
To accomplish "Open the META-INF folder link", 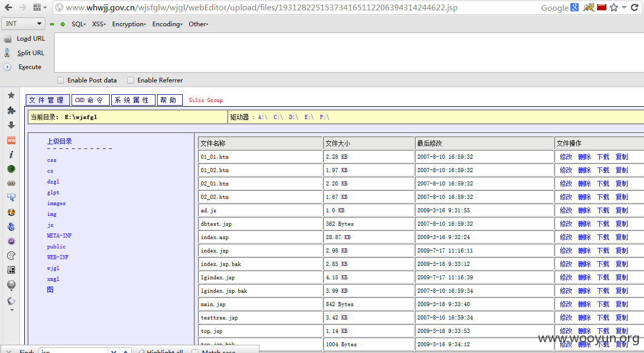I will click(59, 236).
